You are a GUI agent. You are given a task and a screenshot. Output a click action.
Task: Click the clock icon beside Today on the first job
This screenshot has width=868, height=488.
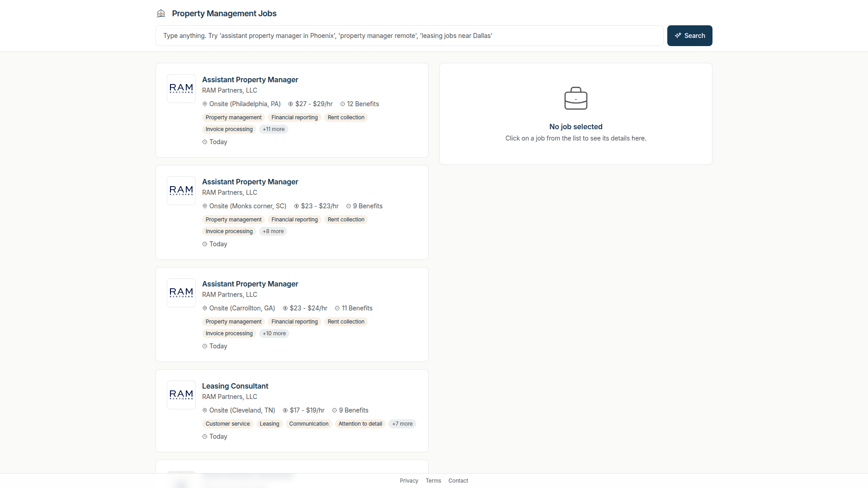[x=204, y=142]
